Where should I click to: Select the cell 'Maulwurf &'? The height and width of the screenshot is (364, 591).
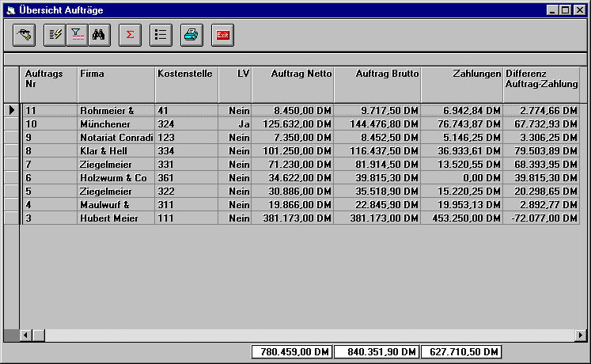[116, 205]
